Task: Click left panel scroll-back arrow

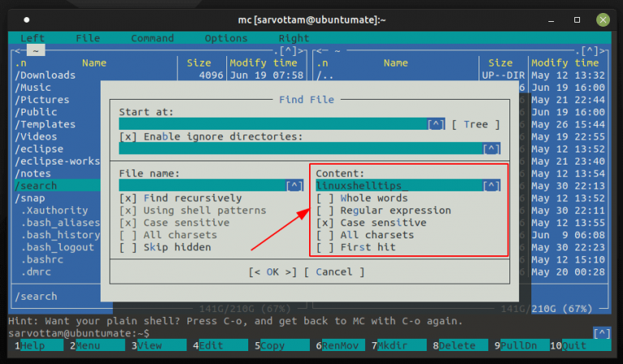Action: pyautogui.click(x=17, y=51)
